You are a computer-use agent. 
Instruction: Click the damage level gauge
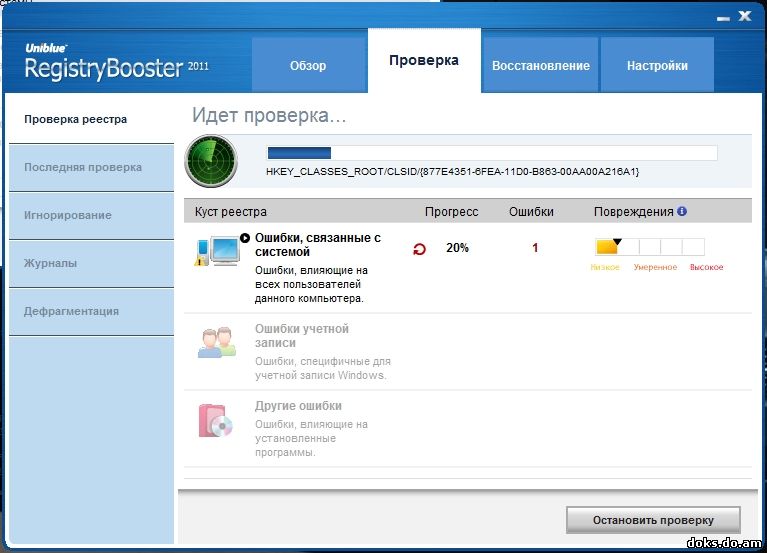(650, 247)
